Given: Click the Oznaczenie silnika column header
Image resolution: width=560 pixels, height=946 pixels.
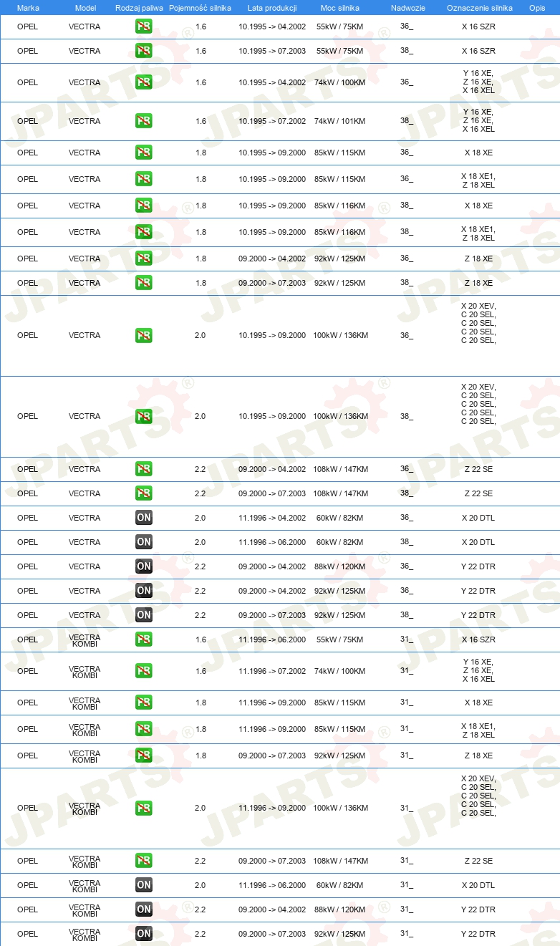Looking at the screenshot, I should click(x=479, y=7).
